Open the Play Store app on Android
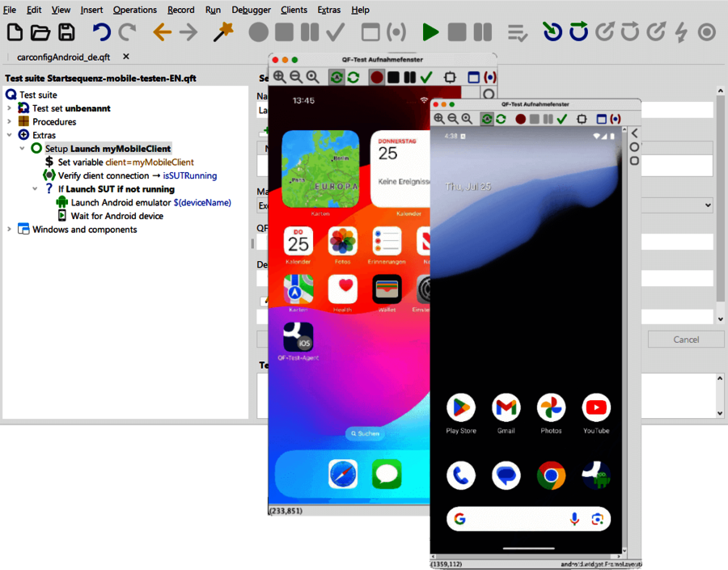728x570 pixels. [x=461, y=407]
